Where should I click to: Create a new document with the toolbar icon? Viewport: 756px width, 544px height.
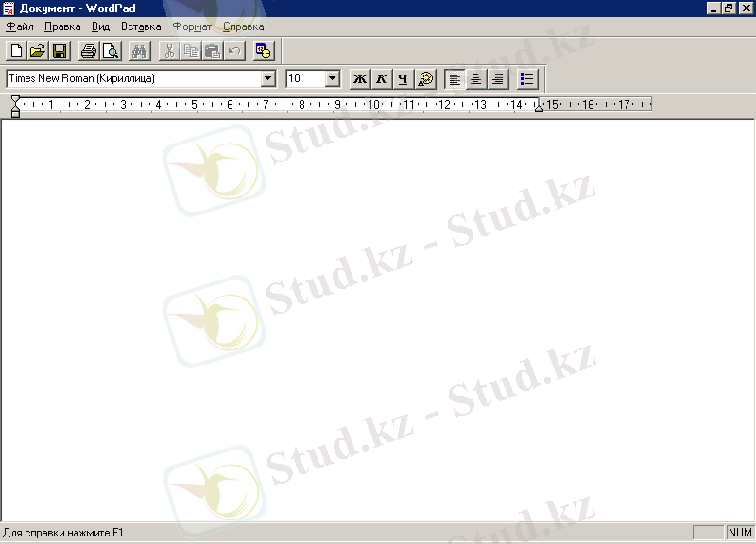pyautogui.click(x=16, y=51)
